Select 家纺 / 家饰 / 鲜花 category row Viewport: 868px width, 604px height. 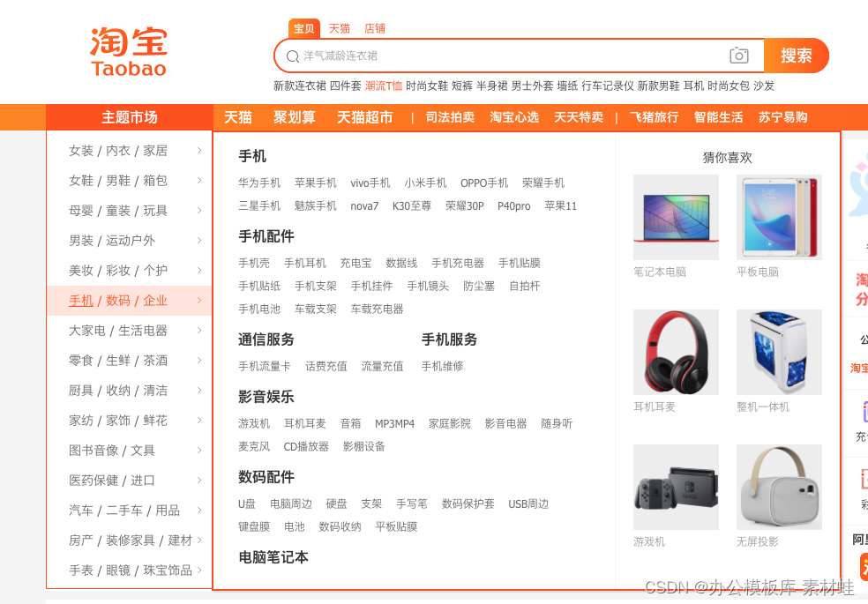(x=130, y=421)
